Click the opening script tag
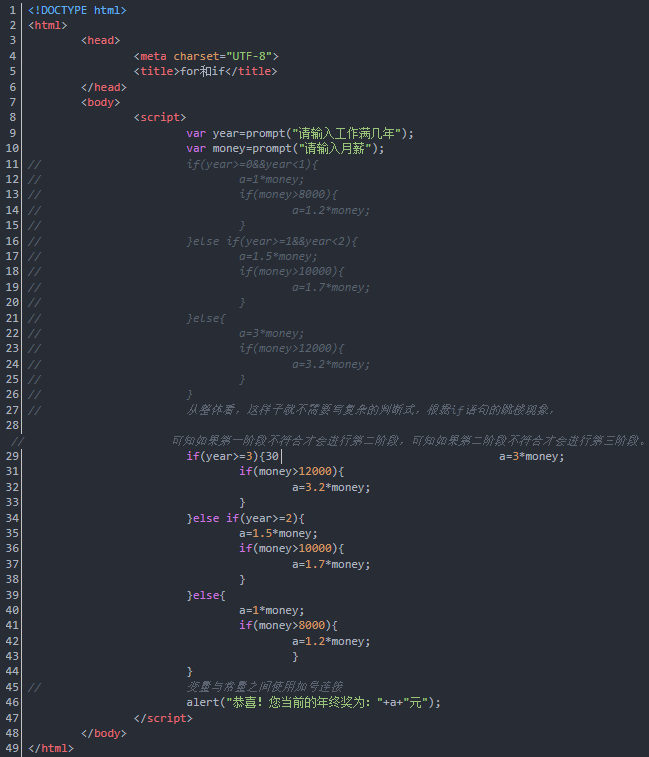This screenshot has height=757, width=649. [159, 117]
